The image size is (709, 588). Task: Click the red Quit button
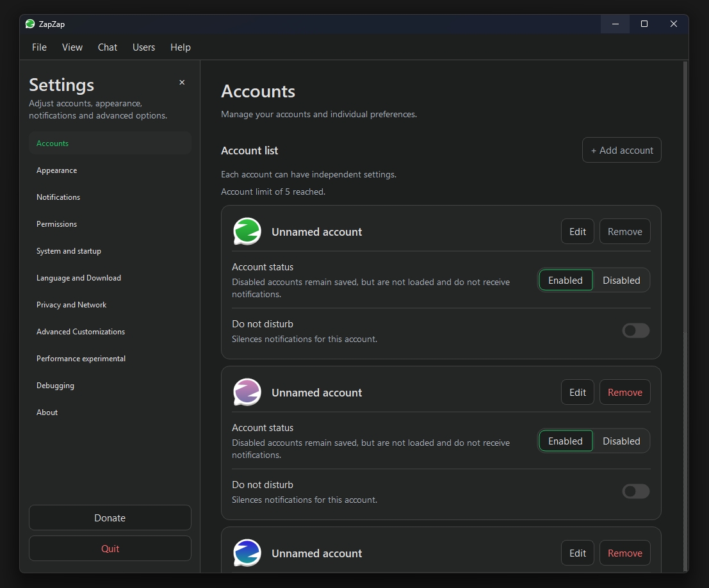[x=110, y=549]
